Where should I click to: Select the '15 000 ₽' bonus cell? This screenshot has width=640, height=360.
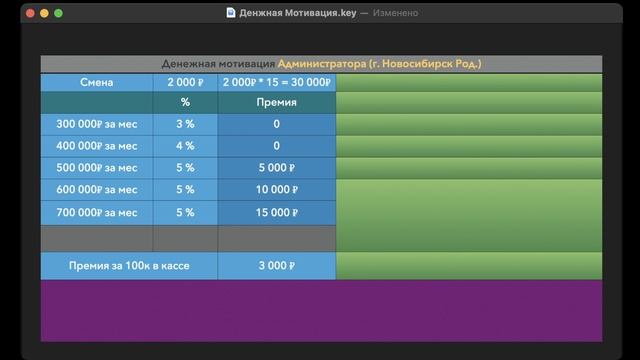click(277, 213)
